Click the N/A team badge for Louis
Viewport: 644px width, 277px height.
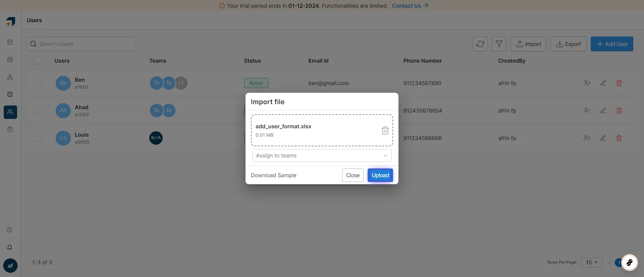tap(156, 138)
